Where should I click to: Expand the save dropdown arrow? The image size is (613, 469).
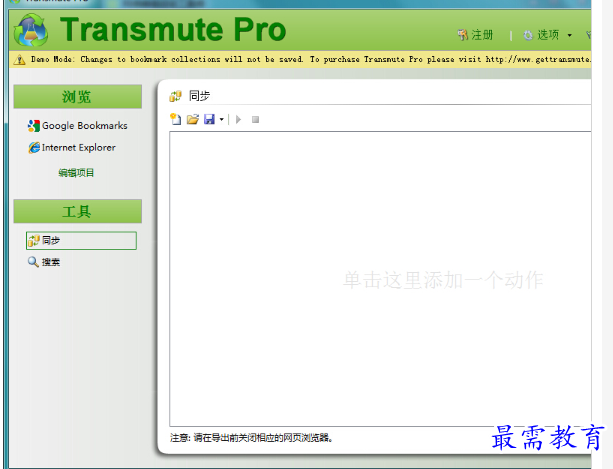[222, 120]
